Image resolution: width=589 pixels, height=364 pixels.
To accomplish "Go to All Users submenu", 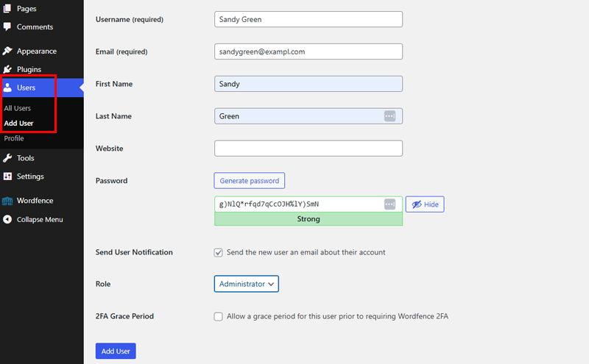I will point(17,108).
